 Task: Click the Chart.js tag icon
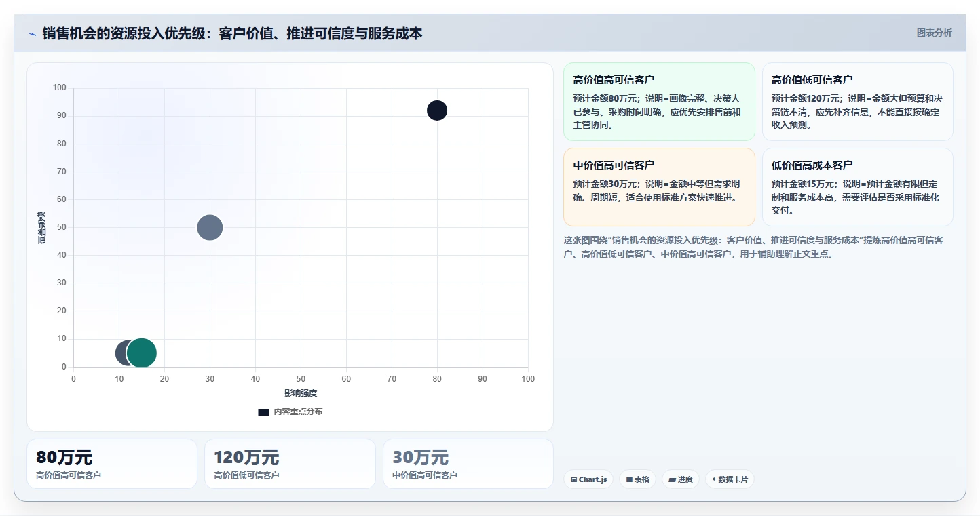(x=574, y=479)
